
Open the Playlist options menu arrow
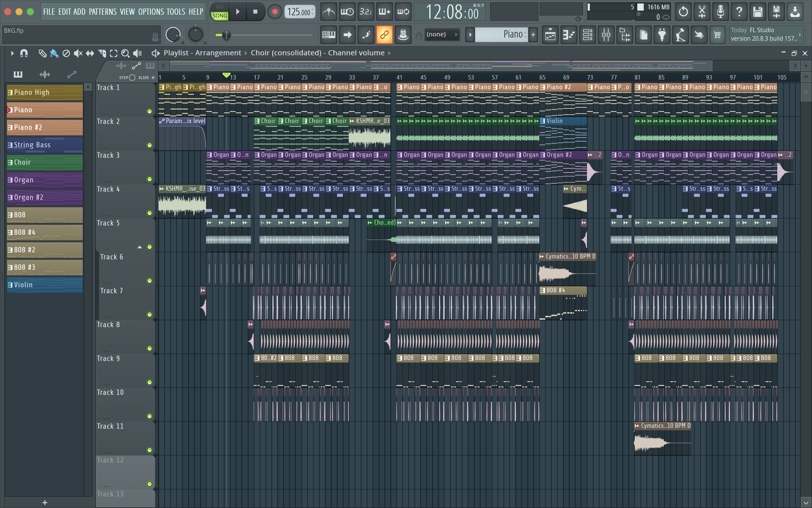point(12,53)
